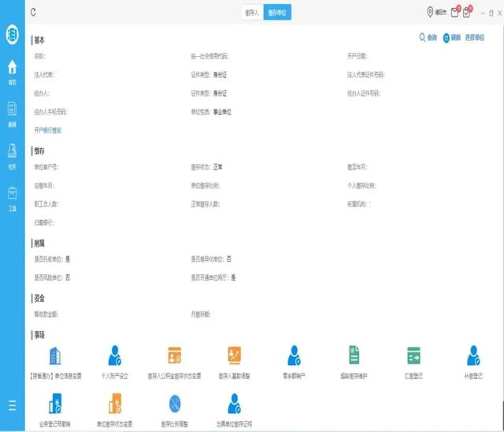
Task: Click the 经办人手机号码 label
Action: 50,112
